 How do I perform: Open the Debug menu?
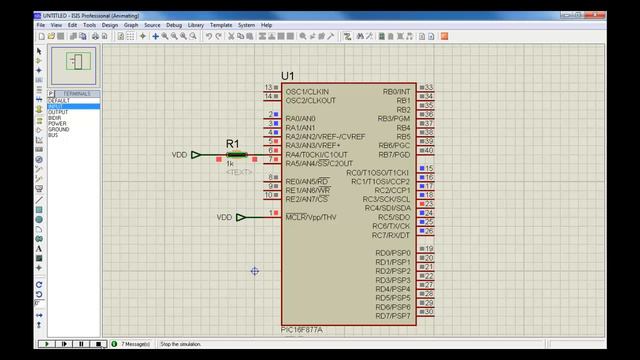point(174,25)
